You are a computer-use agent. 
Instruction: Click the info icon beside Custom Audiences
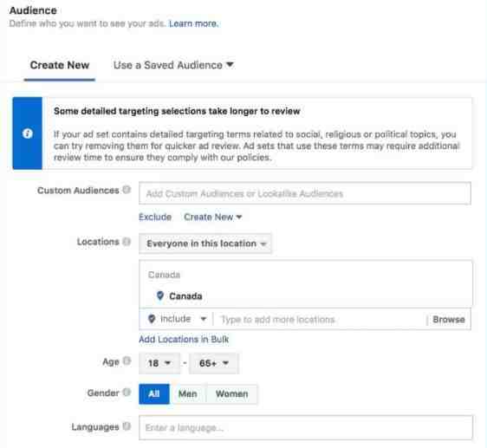[x=127, y=190]
